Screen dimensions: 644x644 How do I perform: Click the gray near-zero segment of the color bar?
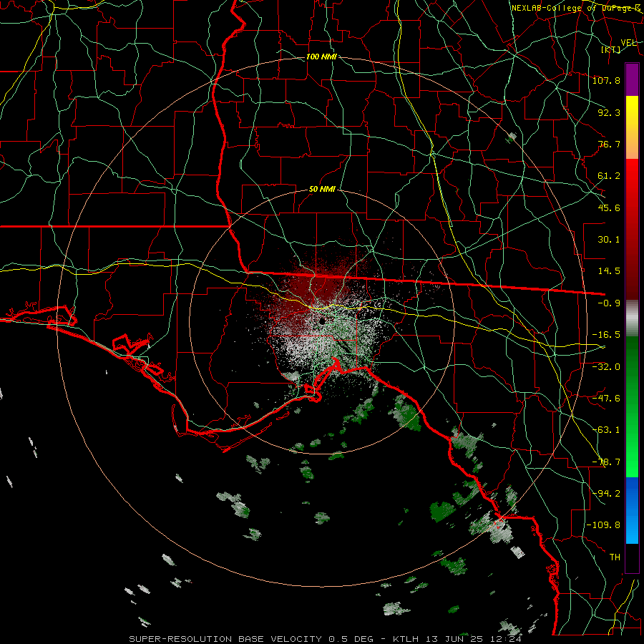[632, 318]
